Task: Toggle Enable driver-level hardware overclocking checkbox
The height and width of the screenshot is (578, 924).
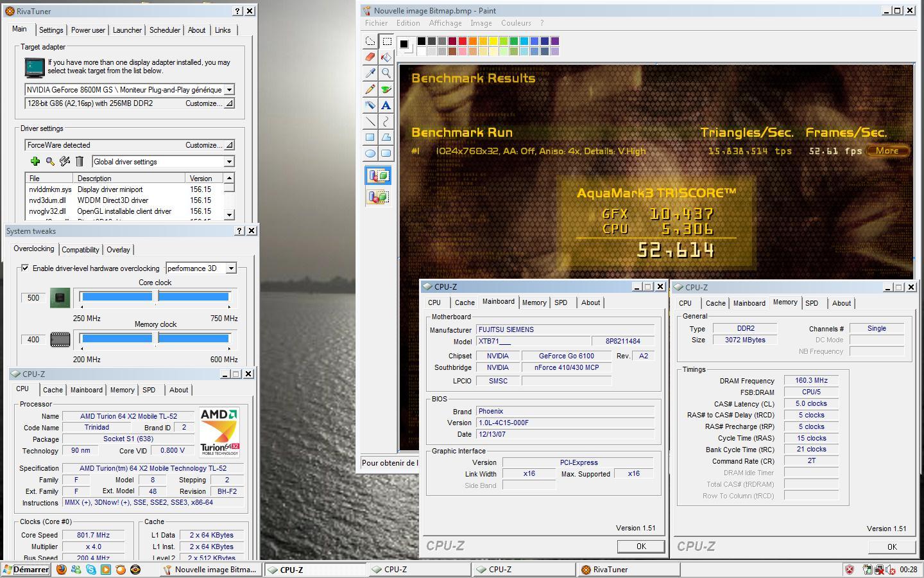Action: point(25,268)
